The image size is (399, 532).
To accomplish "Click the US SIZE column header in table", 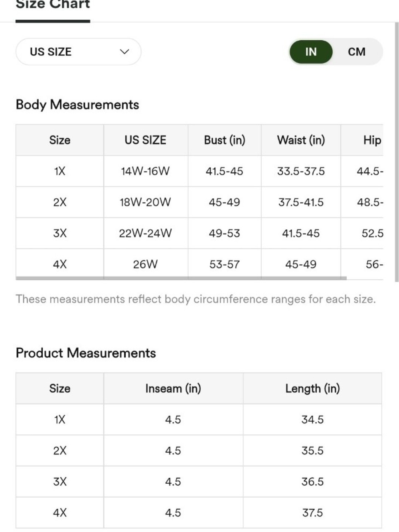I will [x=146, y=140].
